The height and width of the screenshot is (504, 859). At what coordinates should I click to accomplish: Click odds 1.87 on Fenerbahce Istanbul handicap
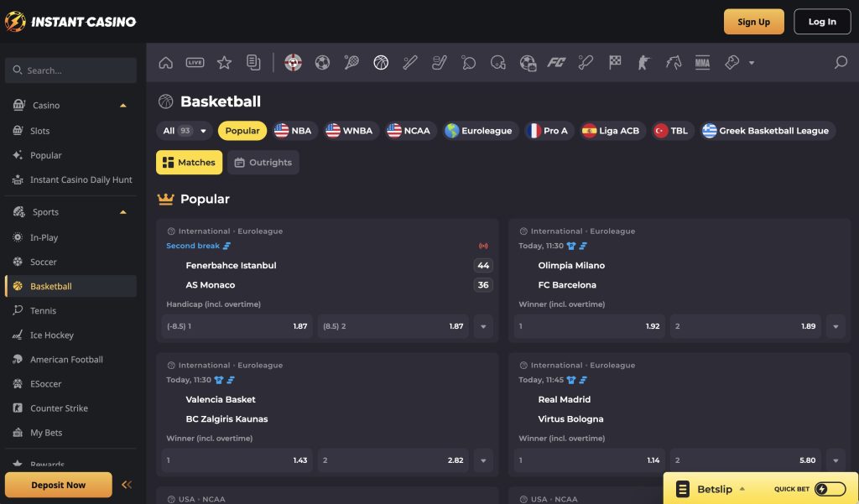(235, 326)
